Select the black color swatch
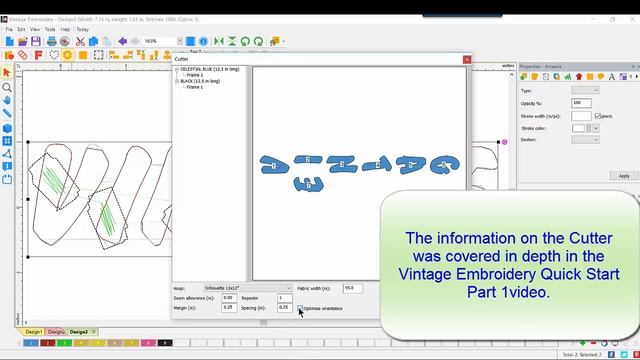This screenshot has width=640, height=360. coord(165,343)
